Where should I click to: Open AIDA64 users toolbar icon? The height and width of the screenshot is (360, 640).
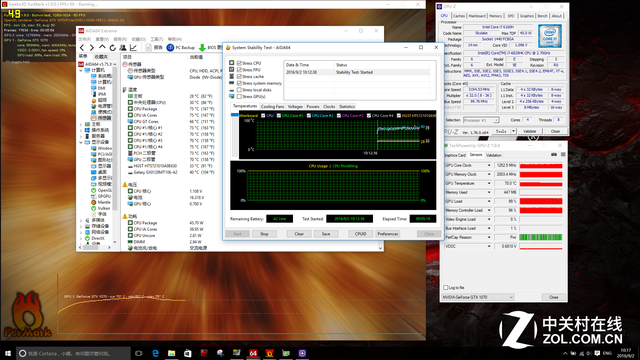(123, 48)
